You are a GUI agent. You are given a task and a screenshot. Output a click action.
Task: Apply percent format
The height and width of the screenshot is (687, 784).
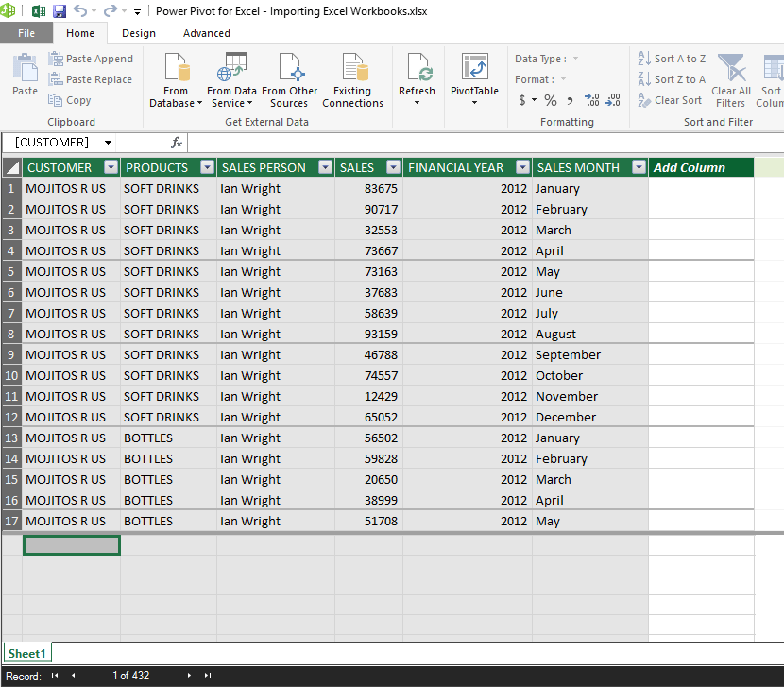click(551, 100)
